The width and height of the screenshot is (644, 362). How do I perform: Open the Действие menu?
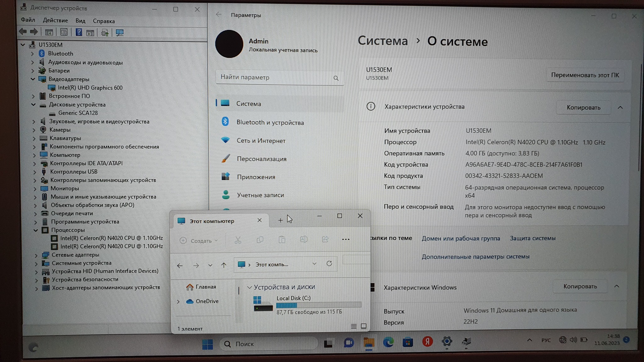click(55, 20)
